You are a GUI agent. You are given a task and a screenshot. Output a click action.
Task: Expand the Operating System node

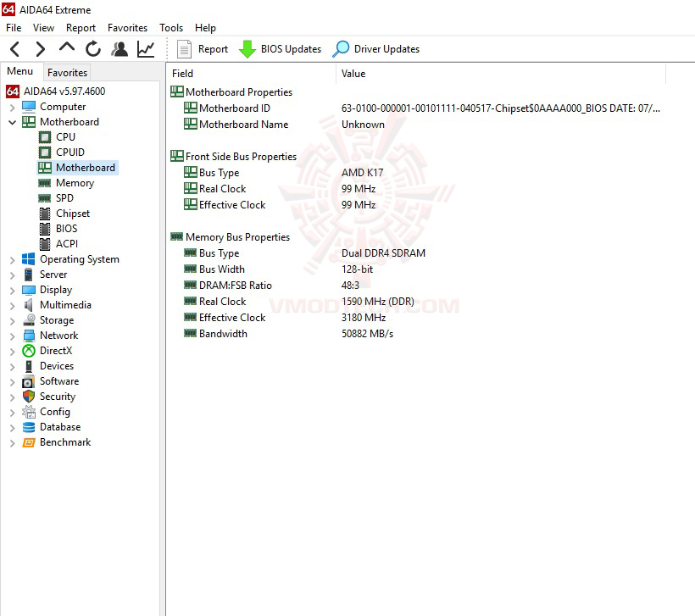pyautogui.click(x=13, y=259)
